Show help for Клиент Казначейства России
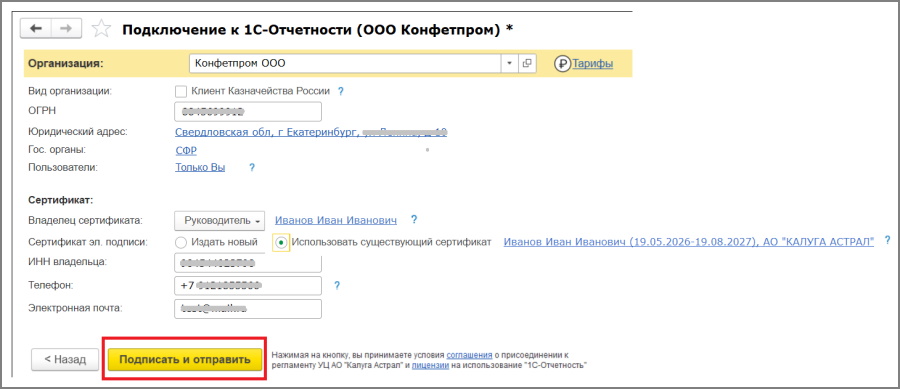Screen dimensions: 900x389 click(x=340, y=91)
